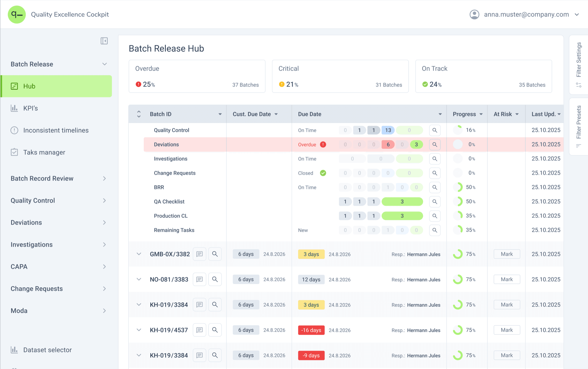
Task: Open the account dropdown arrow
Action: pos(577,14)
